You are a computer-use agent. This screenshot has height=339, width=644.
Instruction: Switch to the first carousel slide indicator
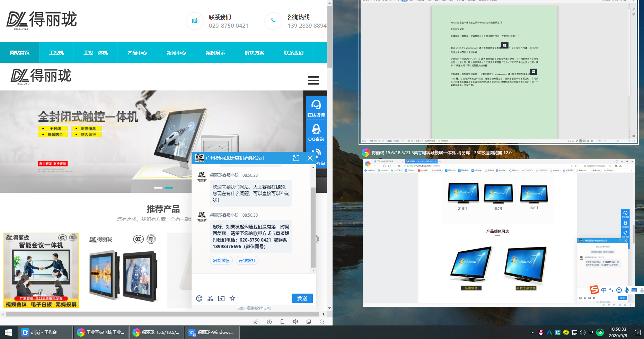pyautogui.click(x=158, y=188)
